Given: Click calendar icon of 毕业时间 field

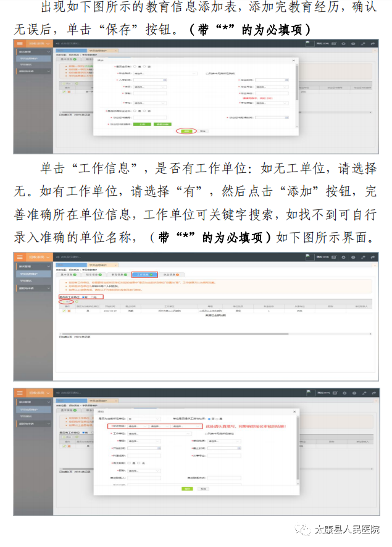Looking at the screenshot, I should click(x=286, y=80).
